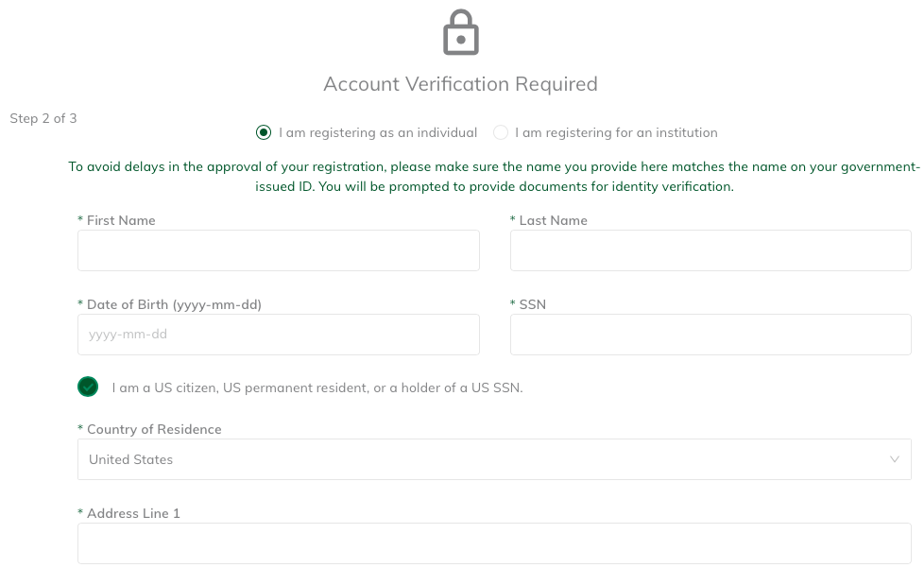The height and width of the screenshot is (568, 924).
Task: Click the green government-issued ID notice text
Action: tap(494, 177)
